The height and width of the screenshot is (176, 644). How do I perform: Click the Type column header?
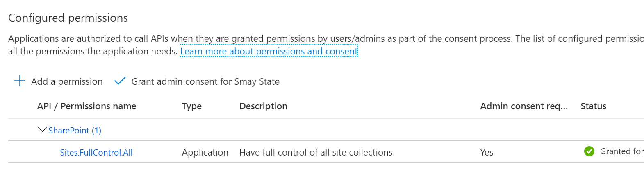(192, 106)
